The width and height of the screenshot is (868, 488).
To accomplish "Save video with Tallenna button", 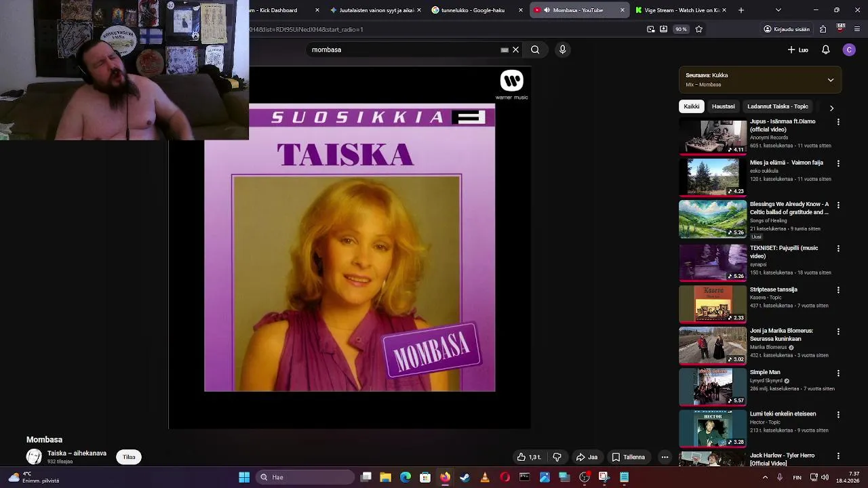I will click(629, 457).
